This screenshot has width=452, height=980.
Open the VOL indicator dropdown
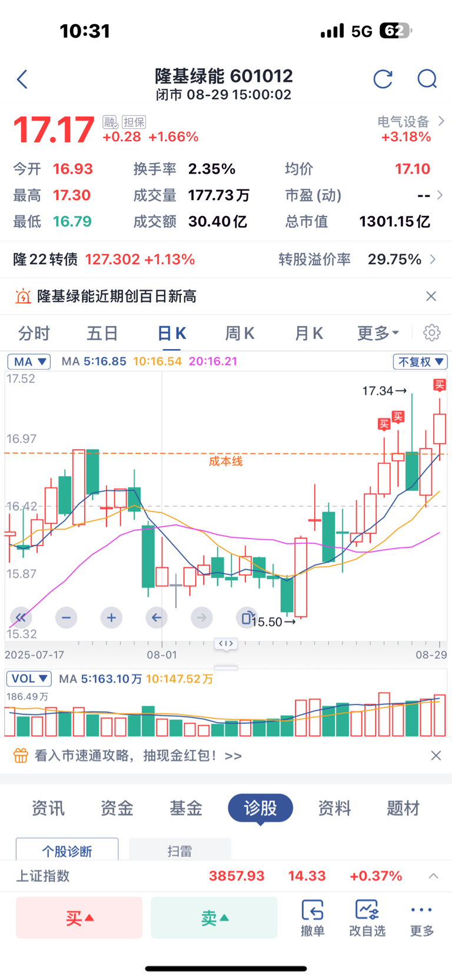pos(29,679)
